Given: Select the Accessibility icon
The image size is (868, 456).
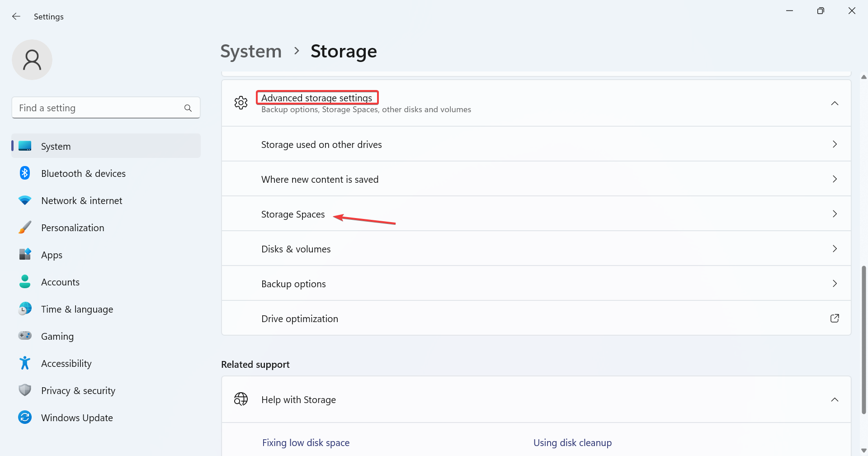Looking at the screenshot, I should pos(25,363).
